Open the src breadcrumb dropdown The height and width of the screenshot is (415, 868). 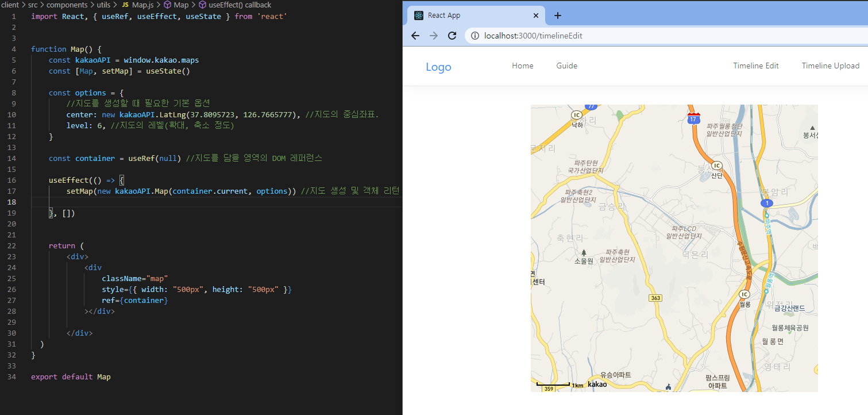tap(33, 5)
